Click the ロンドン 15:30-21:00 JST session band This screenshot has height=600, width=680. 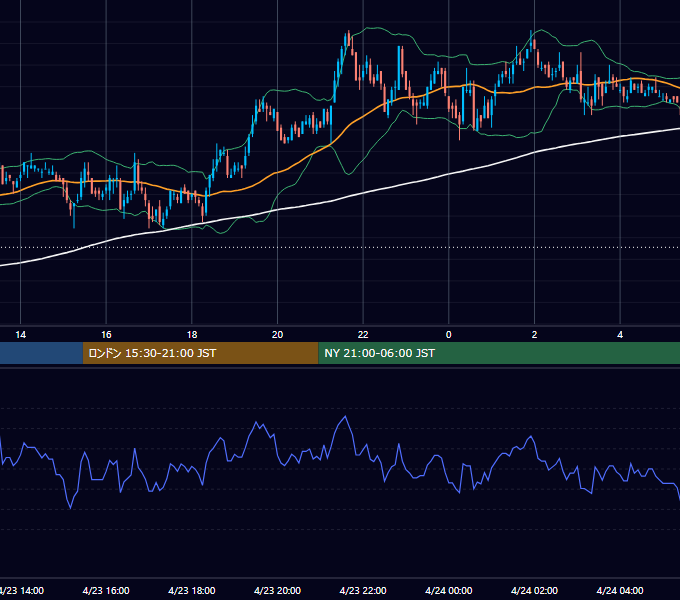(200, 353)
